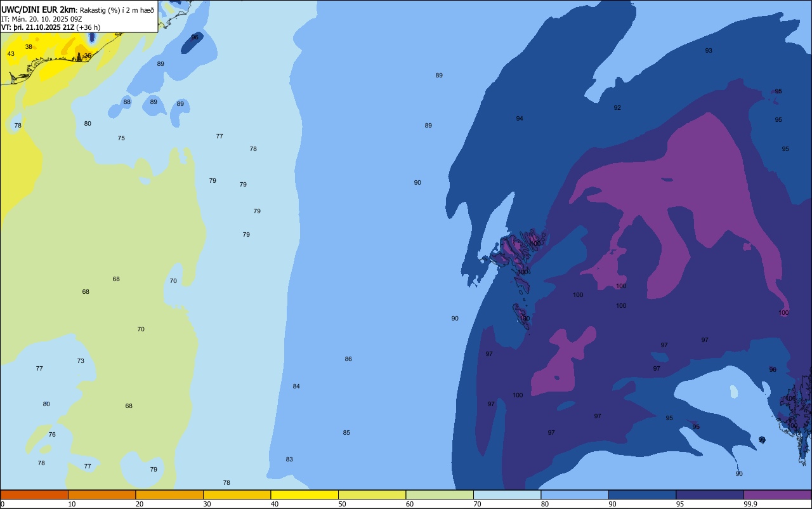Select the map humidity value "43" on the yellow area
This screenshot has width=812, height=509.
(11, 53)
